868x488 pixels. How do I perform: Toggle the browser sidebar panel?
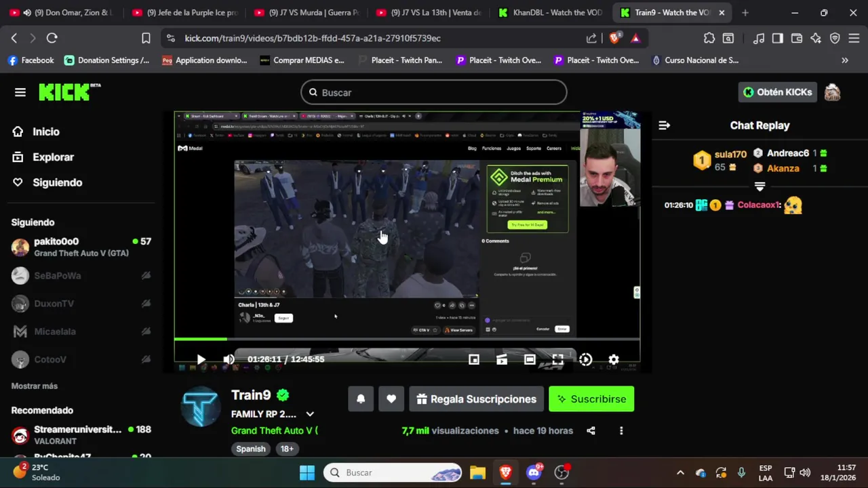coord(777,38)
